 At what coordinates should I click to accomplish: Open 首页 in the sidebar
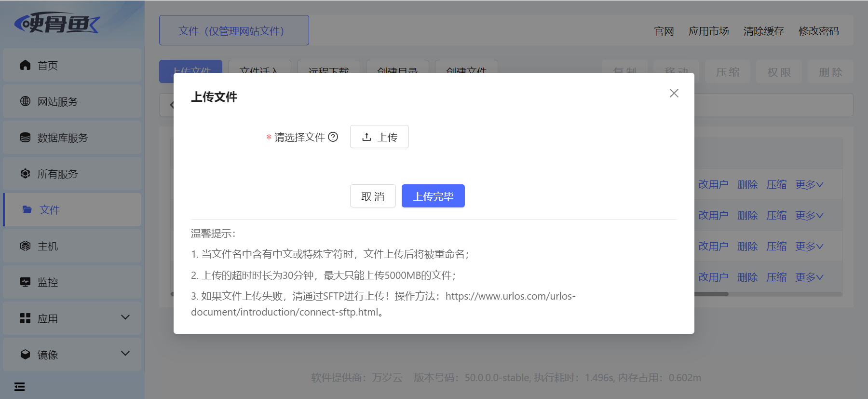[72, 65]
